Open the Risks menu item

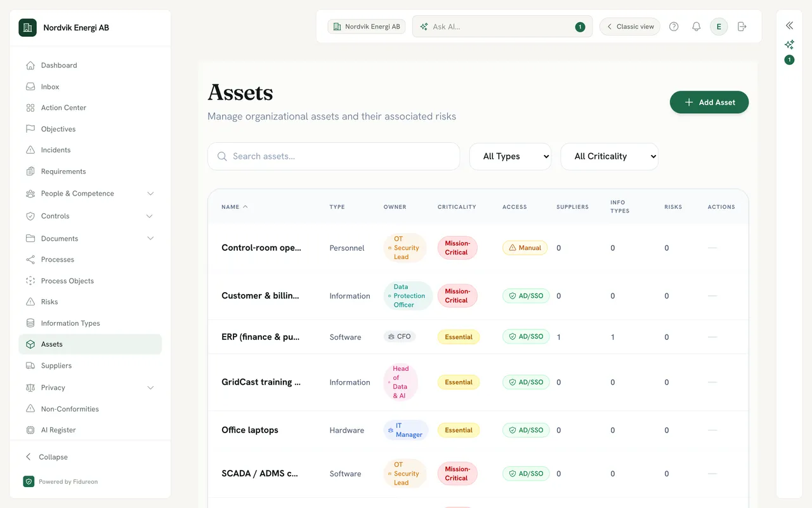pyautogui.click(x=90, y=302)
